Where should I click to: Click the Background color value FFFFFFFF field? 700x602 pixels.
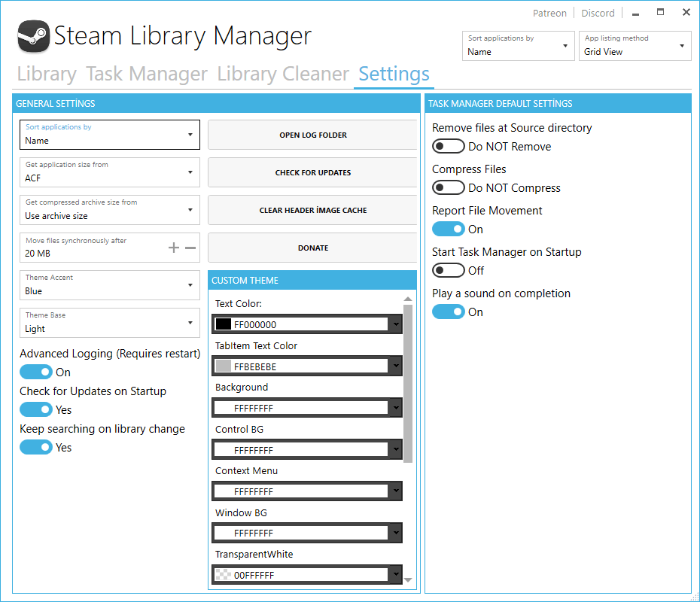pos(301,408)
